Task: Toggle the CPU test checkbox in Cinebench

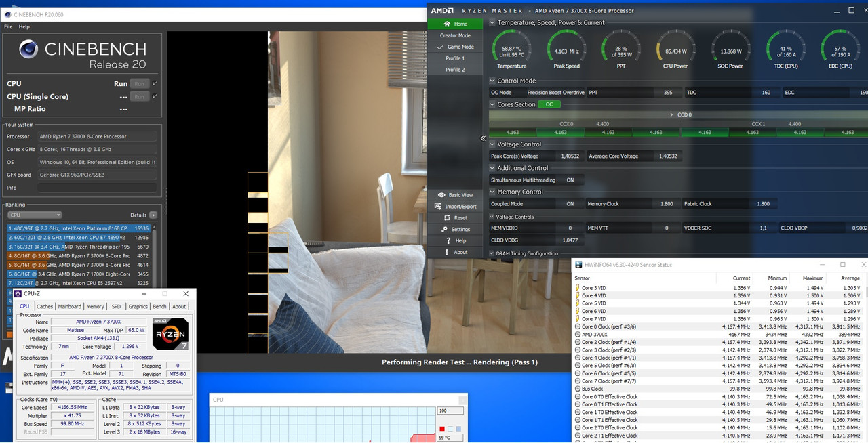Action: coord(155,83)
